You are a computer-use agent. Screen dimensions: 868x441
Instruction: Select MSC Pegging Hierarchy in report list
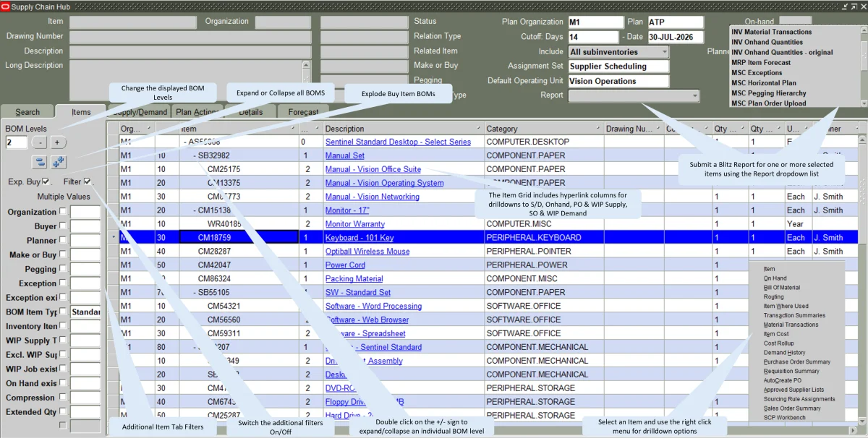[769, 93]
